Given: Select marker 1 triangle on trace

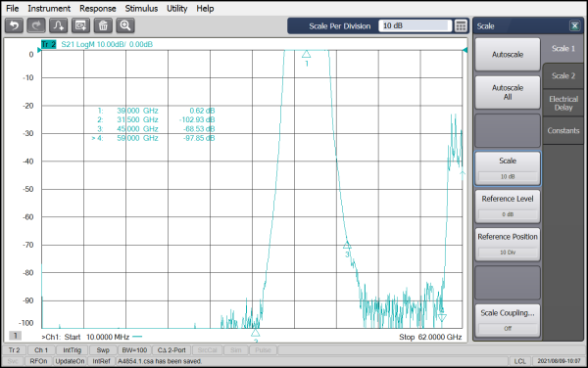Looking at the screenshot, I should coord(307,54).
